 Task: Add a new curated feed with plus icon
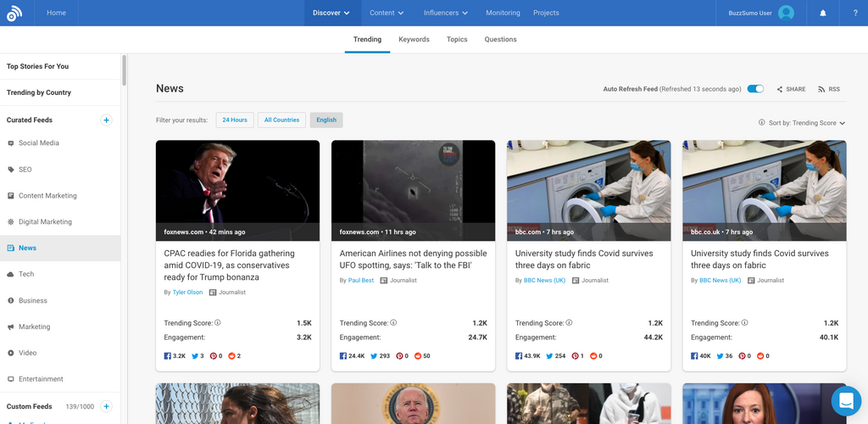coord(106,120)
